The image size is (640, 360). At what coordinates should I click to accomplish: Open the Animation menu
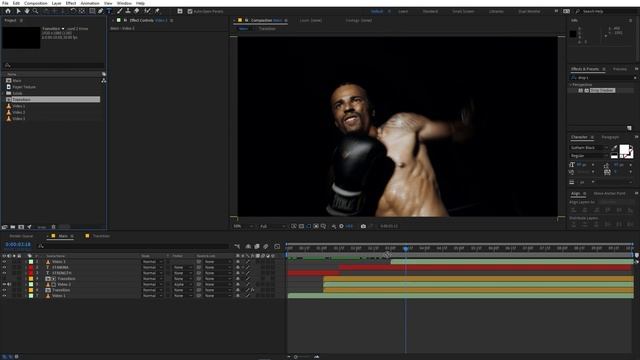[x=90, y=3]
